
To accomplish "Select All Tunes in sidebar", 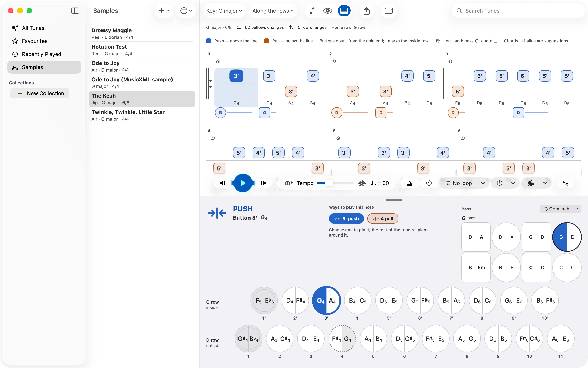I will tap(44, 28).
